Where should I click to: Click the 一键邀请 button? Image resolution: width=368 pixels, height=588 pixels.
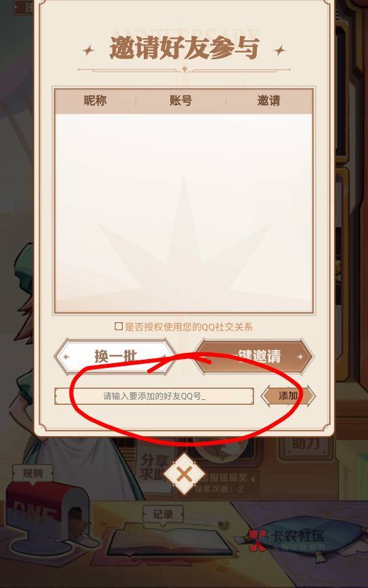(254, 356)
